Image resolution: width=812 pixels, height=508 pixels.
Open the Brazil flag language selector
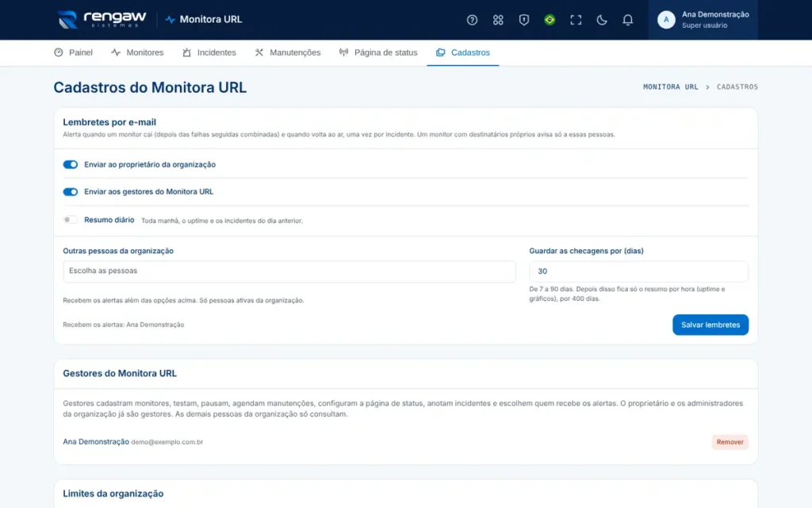[550, 20]
